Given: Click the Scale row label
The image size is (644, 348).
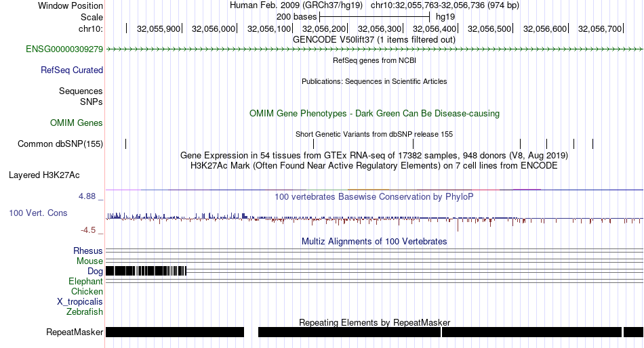Looking at the screenshot, I should pos(92,17).
